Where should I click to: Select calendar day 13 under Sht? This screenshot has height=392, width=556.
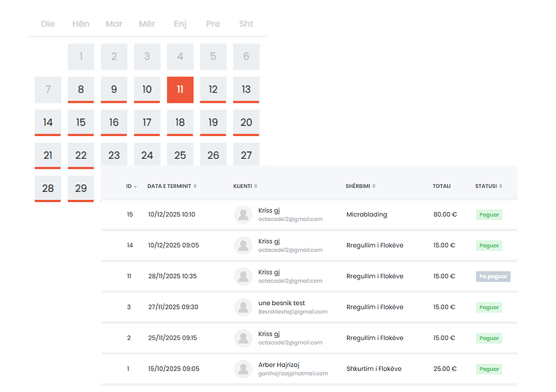tap(246, 90)
